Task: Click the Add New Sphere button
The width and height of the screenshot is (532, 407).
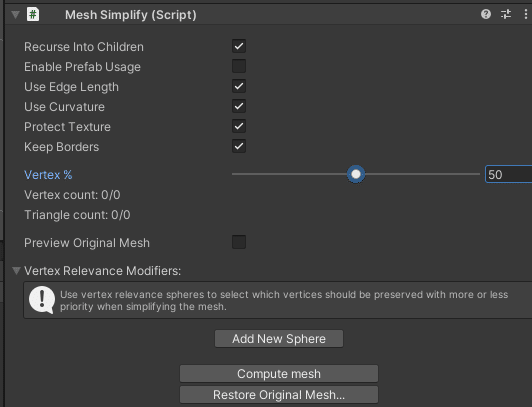Action: click(279, 338)
